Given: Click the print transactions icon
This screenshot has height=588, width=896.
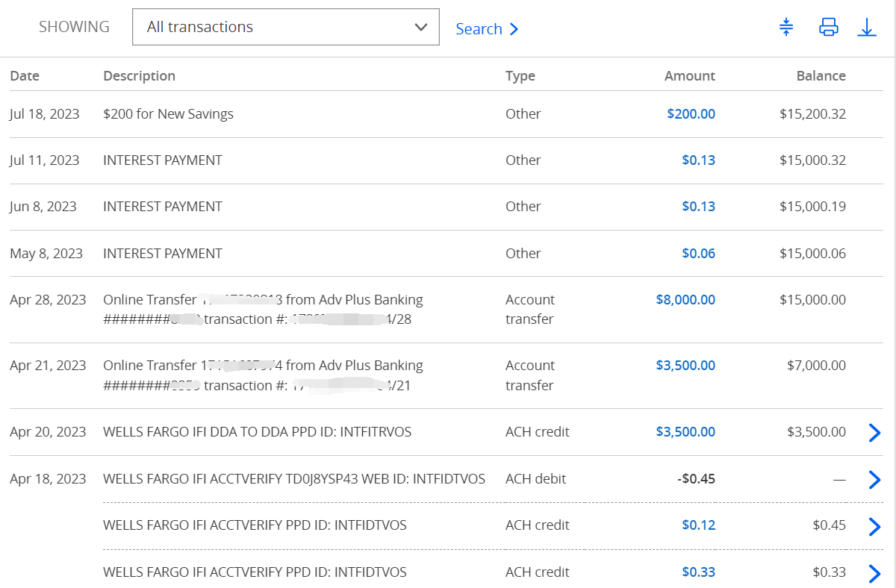Looking at the screenshot, I should point(828,28).
